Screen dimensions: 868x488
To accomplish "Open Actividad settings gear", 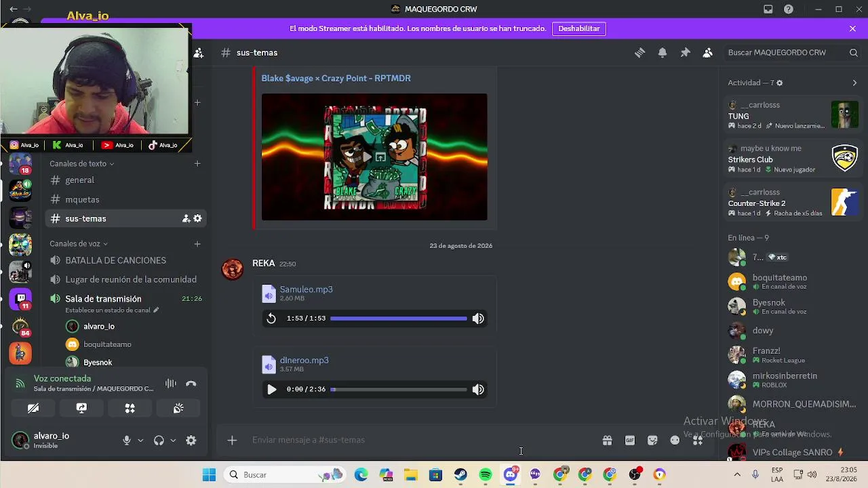I will tap(779, 83).
